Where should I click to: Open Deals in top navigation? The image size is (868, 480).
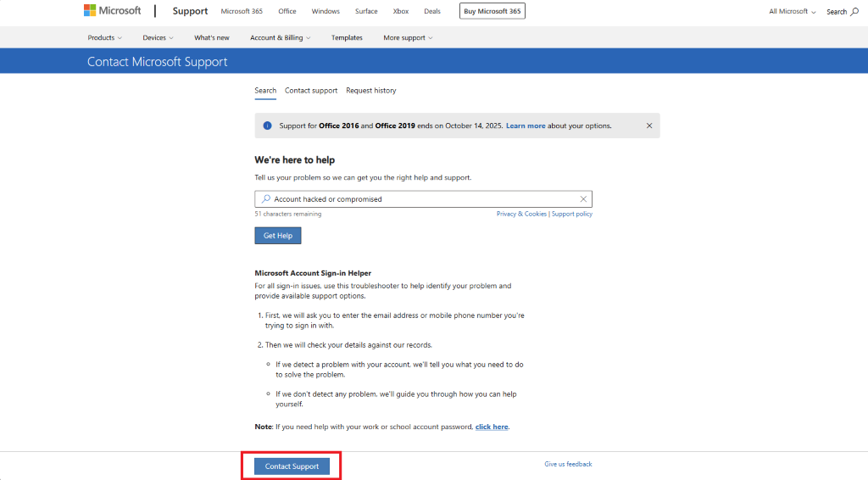432,11
